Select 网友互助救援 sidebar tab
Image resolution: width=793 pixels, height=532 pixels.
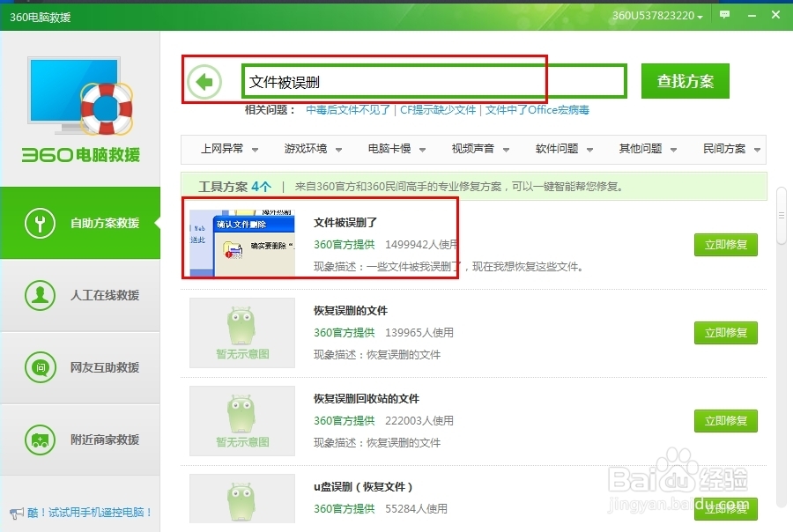pos(80,367)
